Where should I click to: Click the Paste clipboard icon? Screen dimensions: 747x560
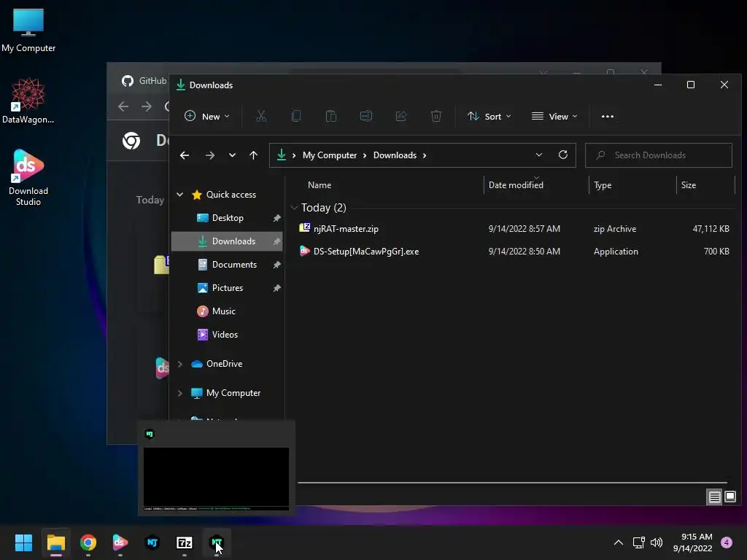331,116
